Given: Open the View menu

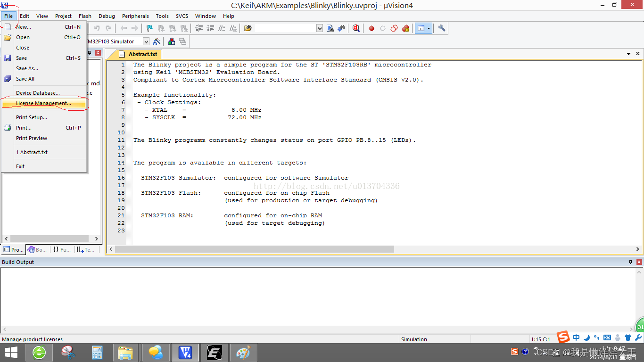Looking at the screenshot, I should [x=42, y=16].
